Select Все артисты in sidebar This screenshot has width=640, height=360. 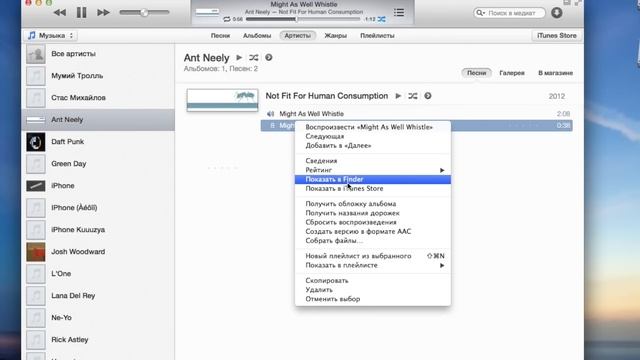click(98, 54)
